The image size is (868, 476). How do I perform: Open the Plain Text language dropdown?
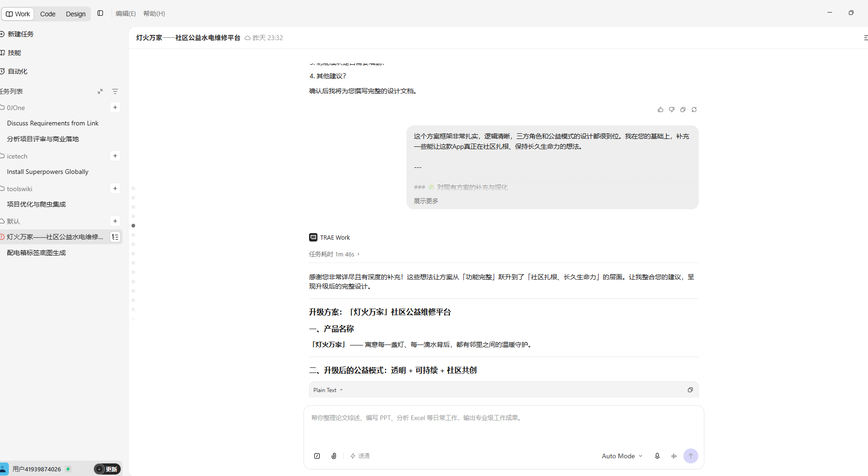[x=328, y=390]
